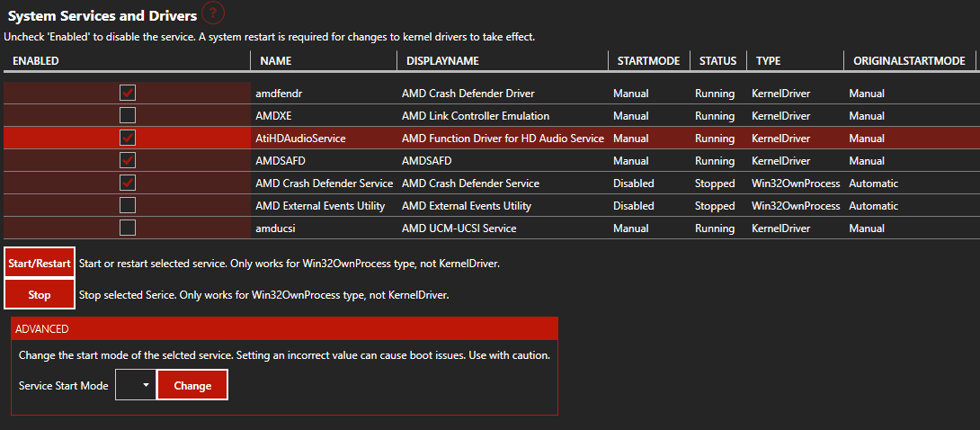Sort by STATUS column header

click(x=718, y=61)
